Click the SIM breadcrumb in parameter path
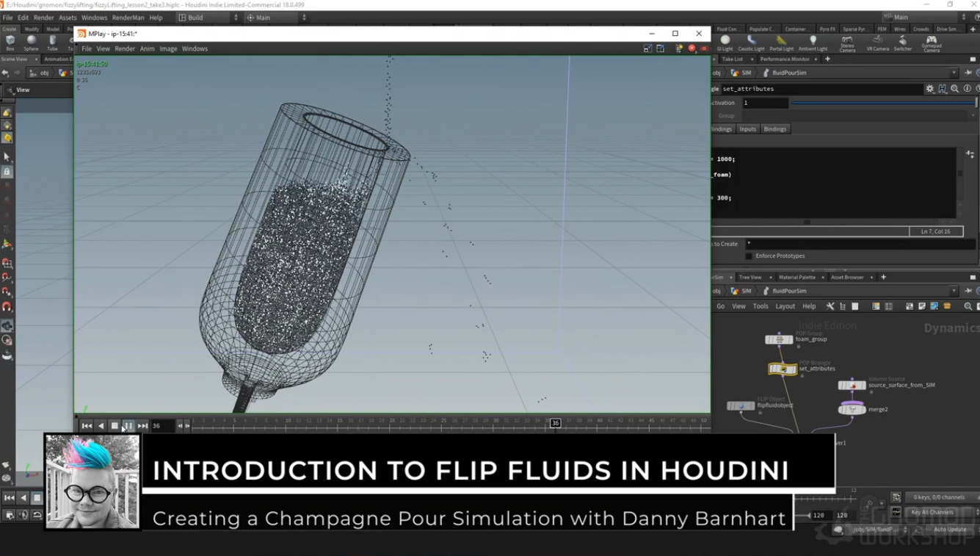Viewport: 980px width, 556px height. [x=746, y=73]
